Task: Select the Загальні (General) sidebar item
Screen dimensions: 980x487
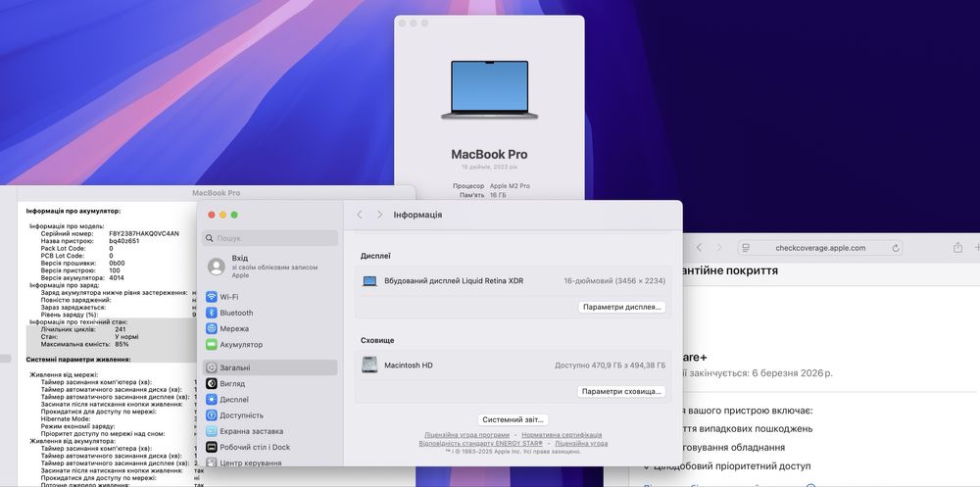Action: [270, 367]
